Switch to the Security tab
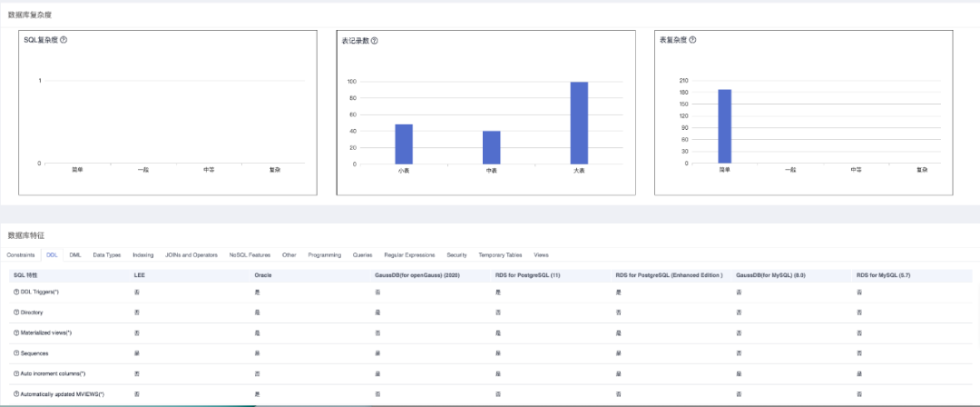The width and height of the screenshot is (980, 407). pos(456,255)
